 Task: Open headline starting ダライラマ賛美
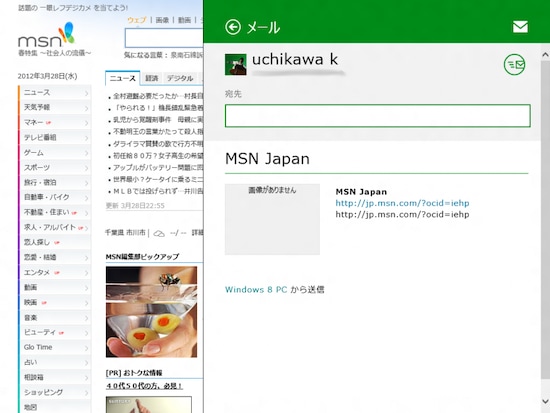tap(158, 144)
